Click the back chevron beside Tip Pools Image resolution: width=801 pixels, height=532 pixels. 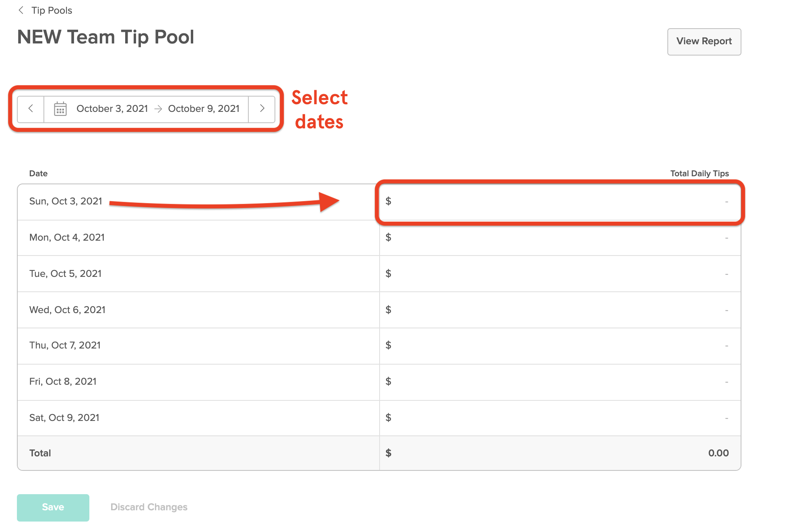pyautogui.click(x=21, y=10)
